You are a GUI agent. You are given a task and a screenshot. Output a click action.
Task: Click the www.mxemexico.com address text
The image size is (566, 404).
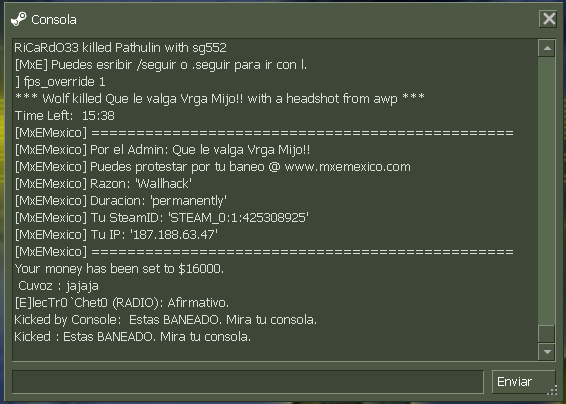tap(348, 167)
